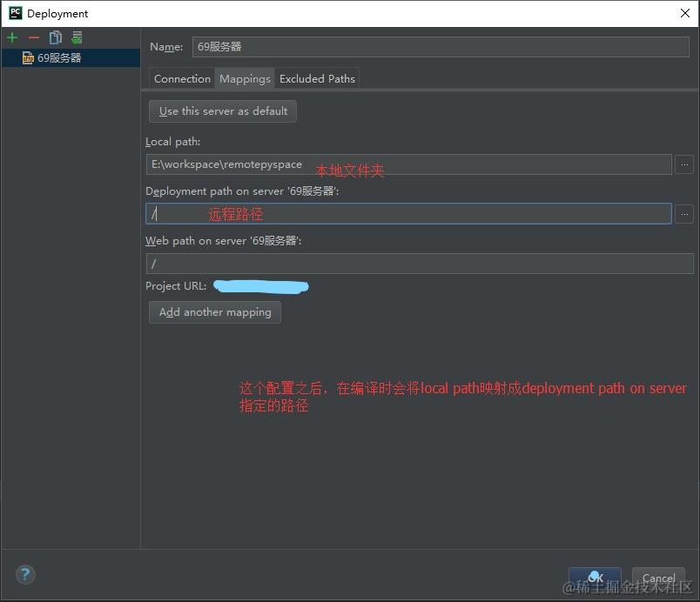Confirm with the OK button
The height and width of the screenshot is (602, 700).
click(595, 578)
